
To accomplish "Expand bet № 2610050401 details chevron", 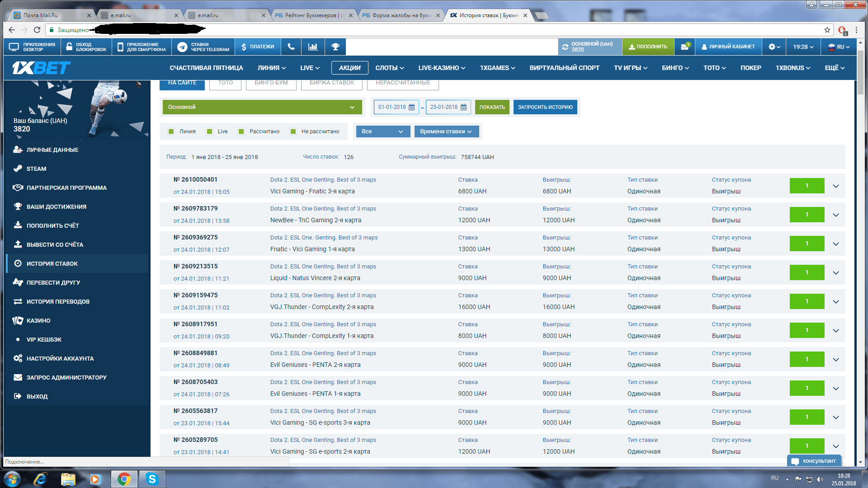I will [x=835, y=186].
